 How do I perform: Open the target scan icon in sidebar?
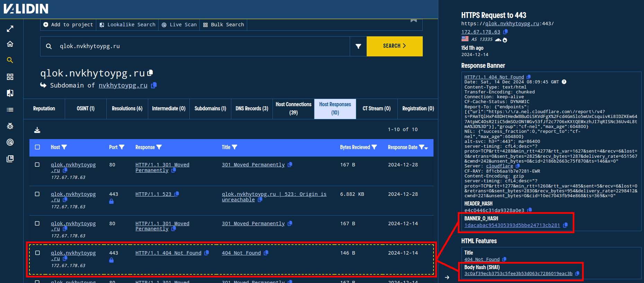click(x=10, y=142)
